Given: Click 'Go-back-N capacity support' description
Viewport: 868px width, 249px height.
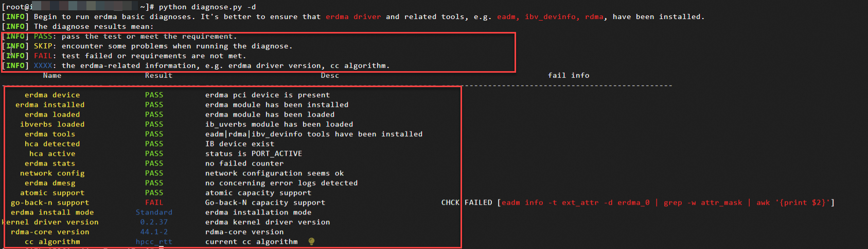Looking at the screenshot, I should (265, 203).
